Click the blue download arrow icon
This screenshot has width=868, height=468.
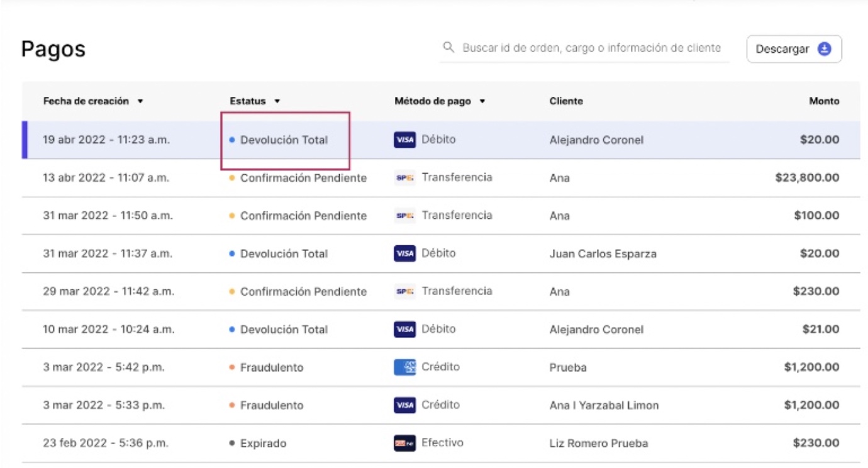(x=824, y=49)
